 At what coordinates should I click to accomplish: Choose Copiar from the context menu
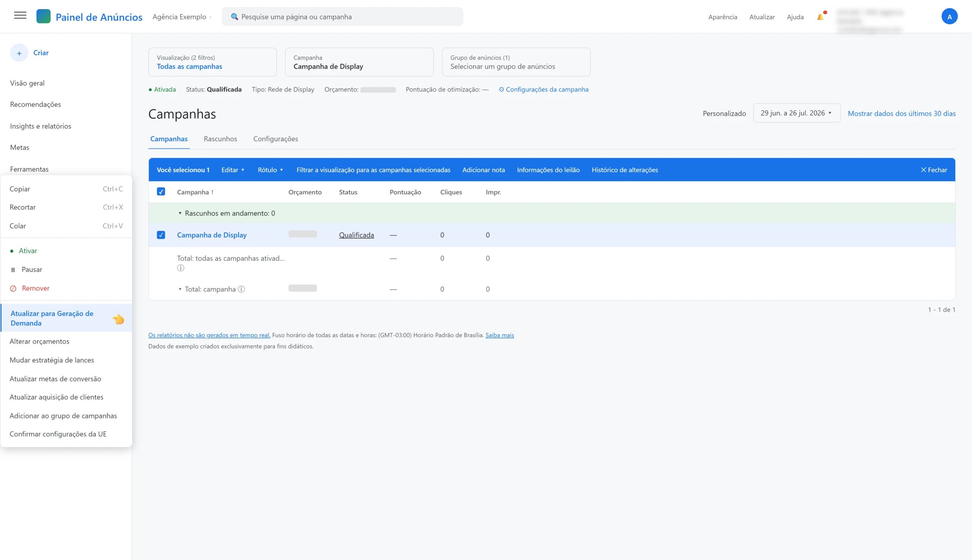pyautogui.click(x=66, y=189)
